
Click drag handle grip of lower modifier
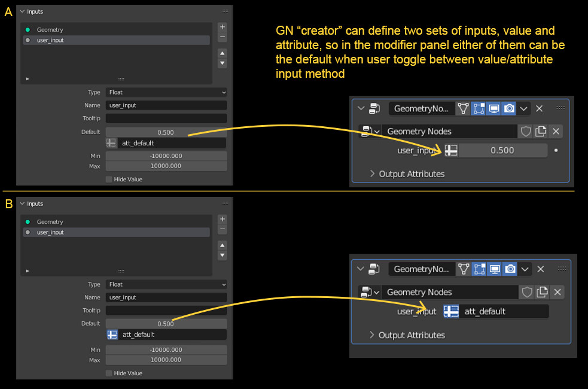click(x=562, y=269)
